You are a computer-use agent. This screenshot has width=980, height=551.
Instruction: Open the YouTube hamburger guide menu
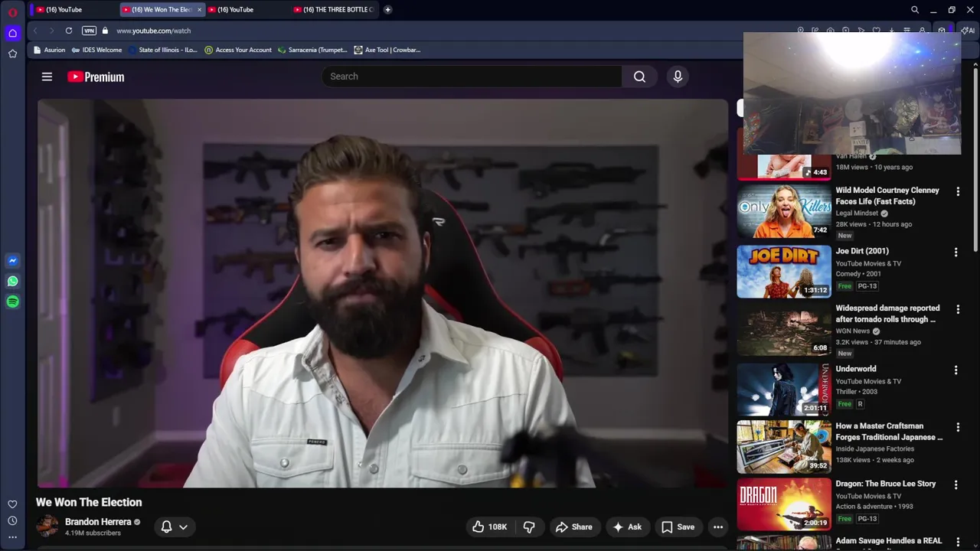[47, 77]
